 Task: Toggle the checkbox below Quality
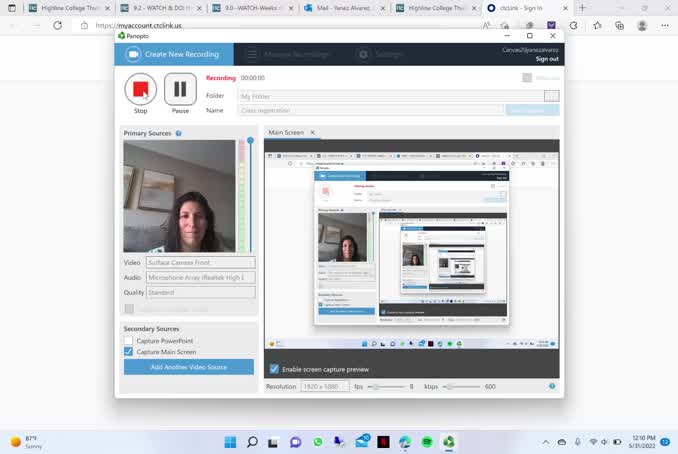click(x=129, y=309)
